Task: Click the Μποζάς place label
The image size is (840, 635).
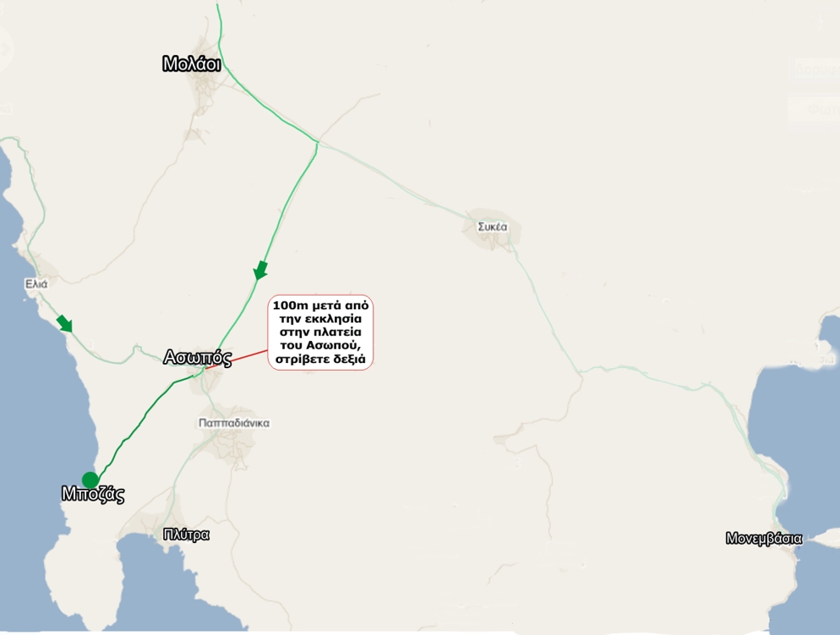Action: 93,494
